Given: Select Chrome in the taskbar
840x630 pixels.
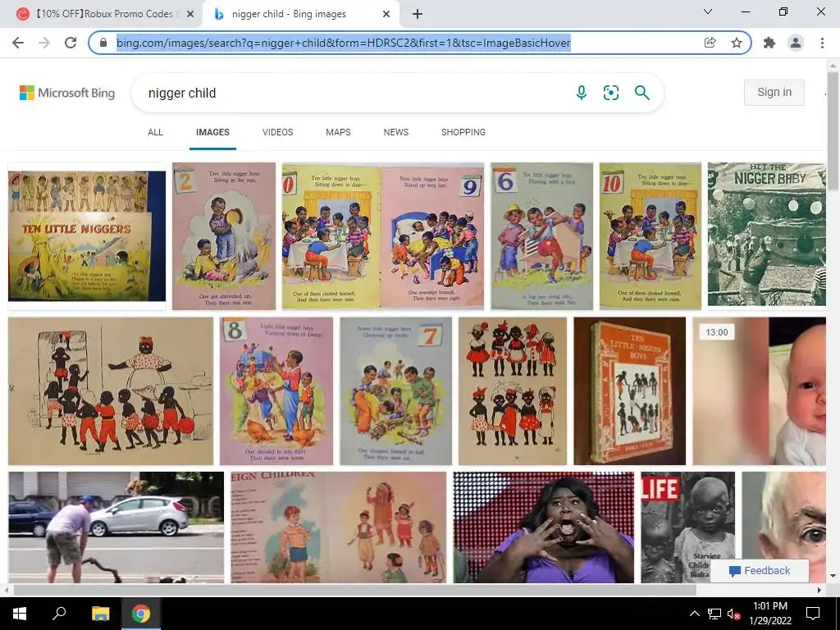Looking at the screenshot, I should pos(141,614).
